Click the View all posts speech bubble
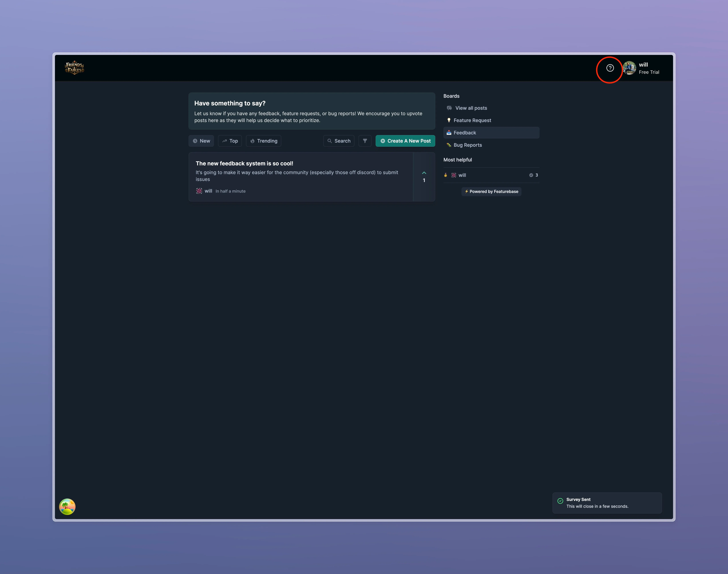 point(471,108)
